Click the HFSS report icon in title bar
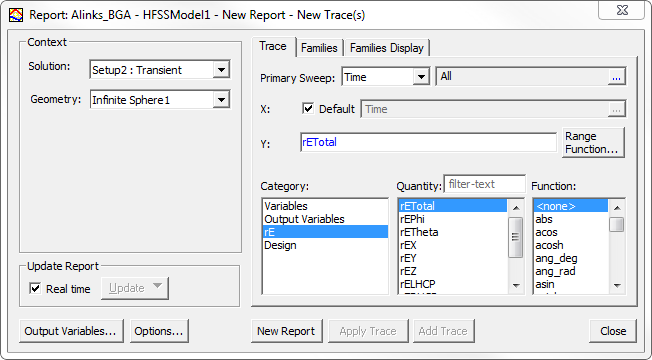 pos(16,15)
